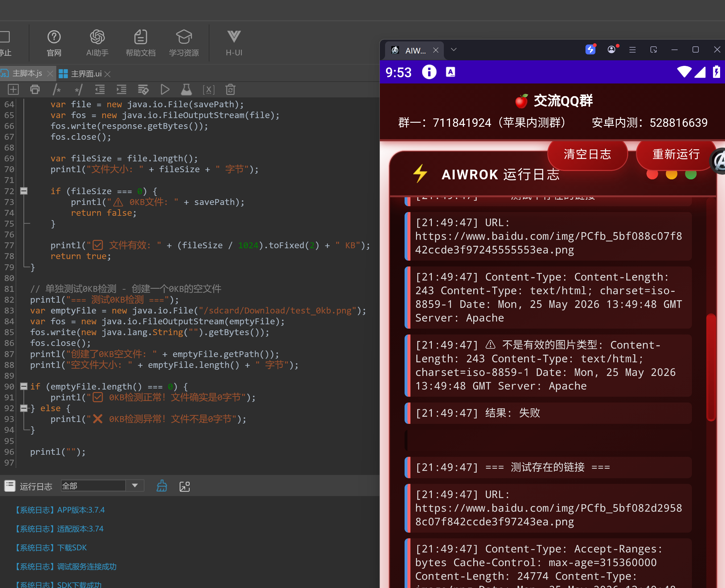The height and width of the screenshot is (588, 725).
Task: Tap group number 711841924
Action: tap(462, 123)
